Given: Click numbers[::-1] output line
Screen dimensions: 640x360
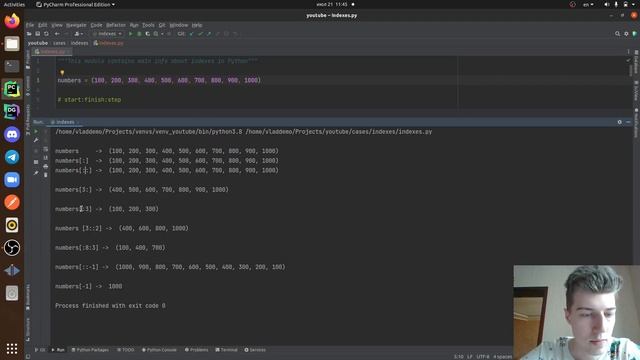Looking at the screenshot, I should [x=170, y=267].
